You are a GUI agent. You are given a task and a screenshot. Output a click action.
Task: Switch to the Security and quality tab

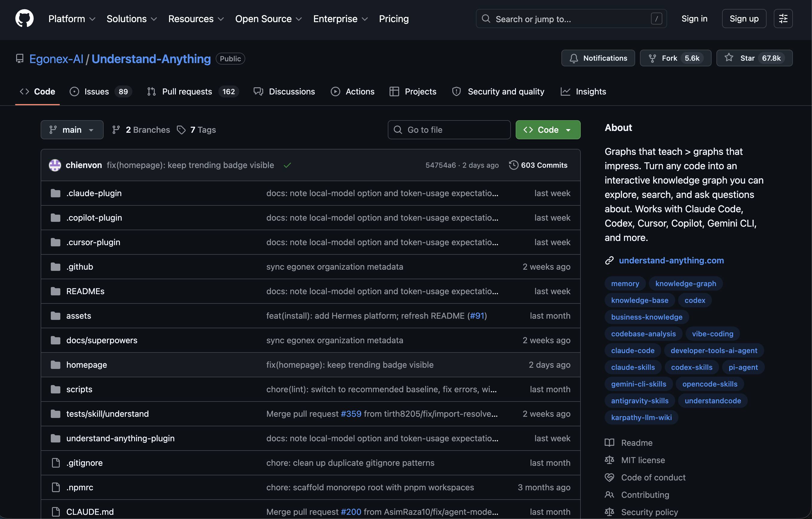point(498,92)
